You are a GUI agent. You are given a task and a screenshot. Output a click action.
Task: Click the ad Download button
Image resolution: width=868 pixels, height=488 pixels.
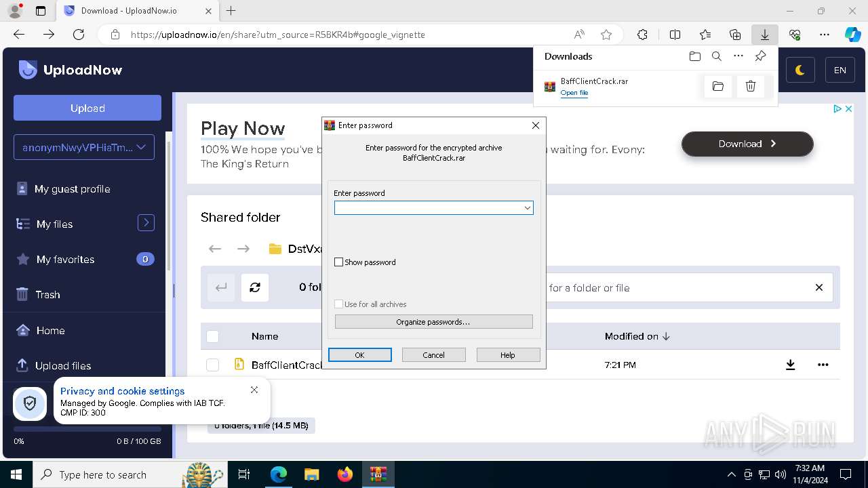[x=747, y=144]
